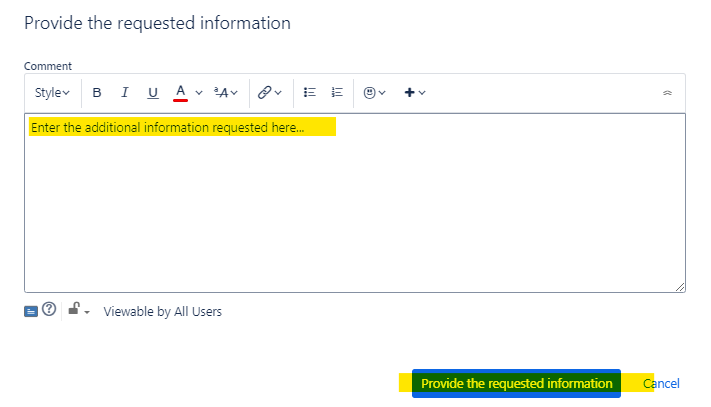Open the text color picker dropdown arrow

coord(198,93)
